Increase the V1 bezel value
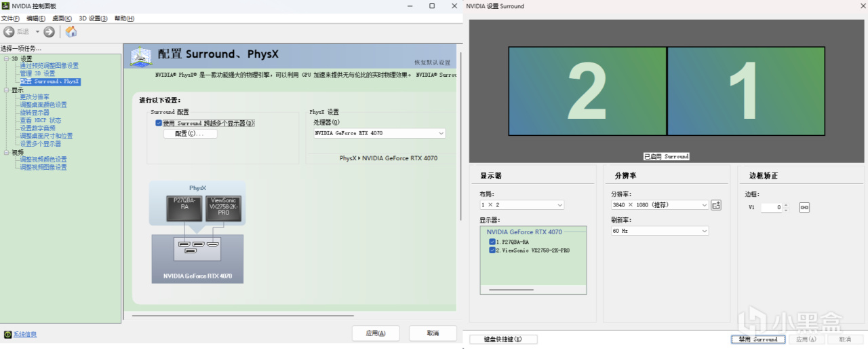This screenshot has width=868, height=349. click(x=785, y=205)
